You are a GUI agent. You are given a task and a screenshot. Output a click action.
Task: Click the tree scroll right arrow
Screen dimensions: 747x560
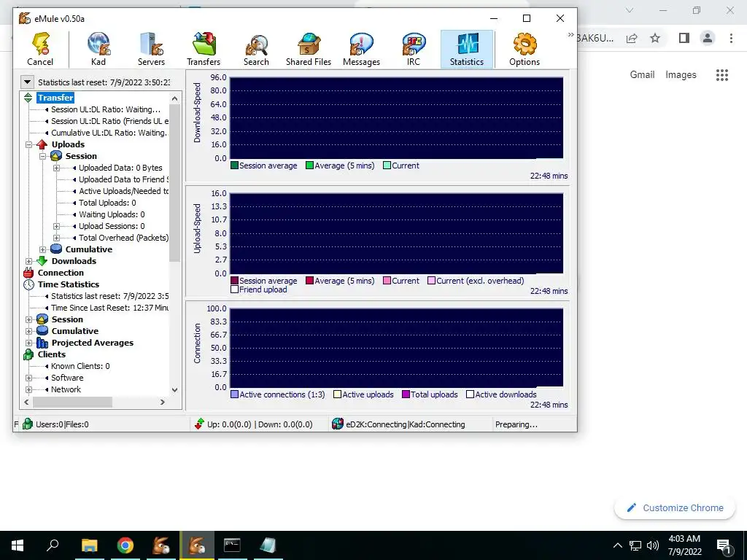(x=162, y=402)
